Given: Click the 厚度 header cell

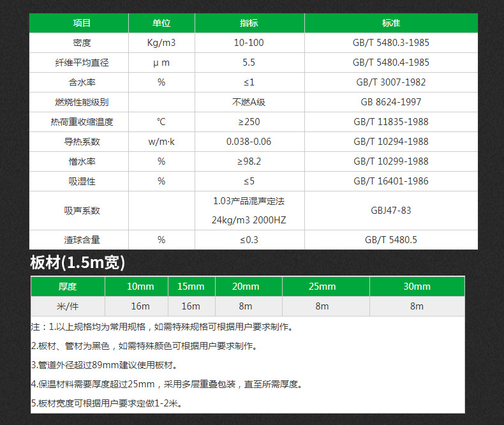Looking at the screenshot, I should pos(68,287).
